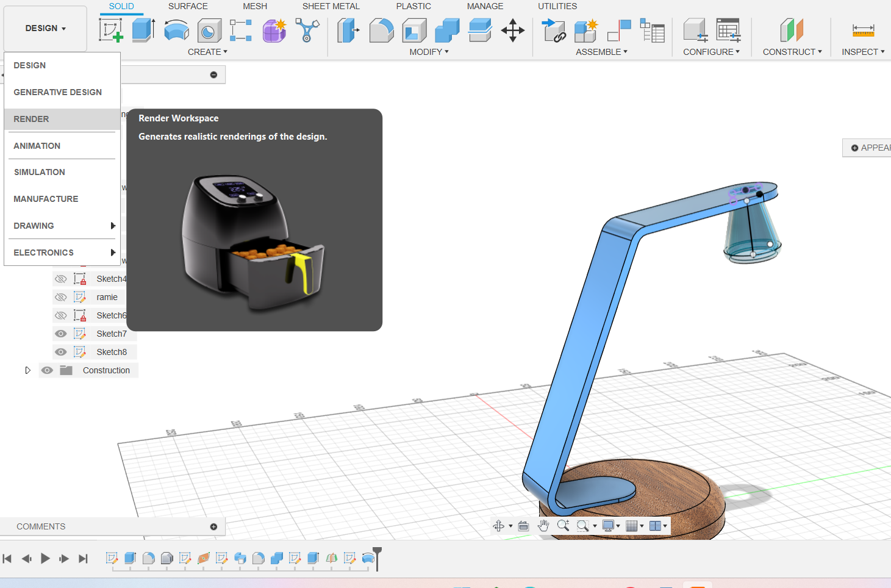Select the Pan hand tool in navigation bar
The image size is (891, 588).
tap(543, 526)
